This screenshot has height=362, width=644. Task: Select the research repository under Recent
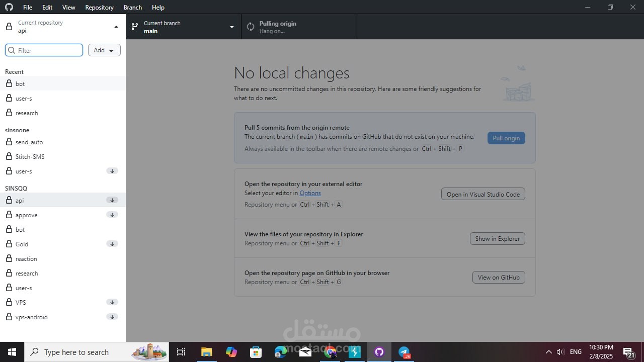click(x=63, y=113)
